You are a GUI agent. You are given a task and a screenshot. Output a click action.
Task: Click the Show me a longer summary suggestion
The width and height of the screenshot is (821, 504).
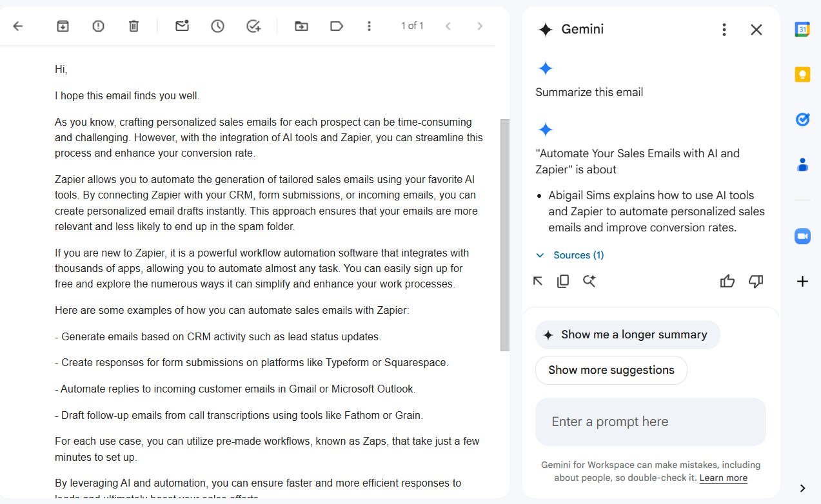pyautogui.click(x=628, y=334)
